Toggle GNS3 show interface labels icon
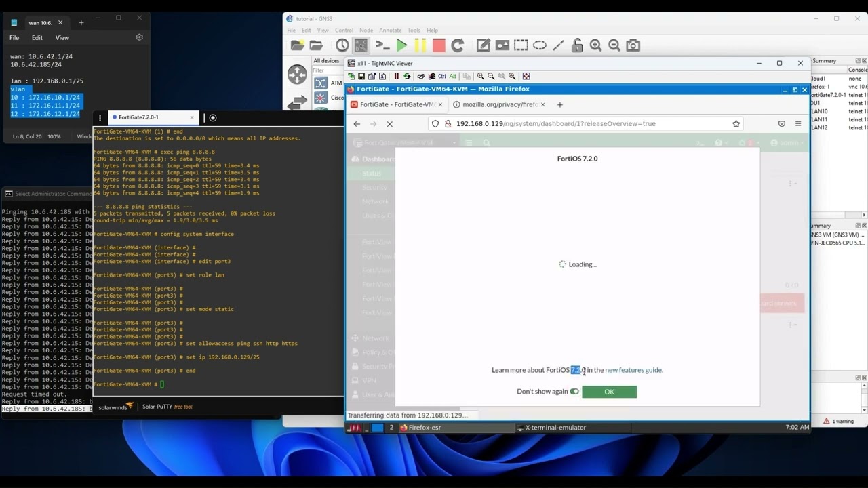 tap(361, 45)
